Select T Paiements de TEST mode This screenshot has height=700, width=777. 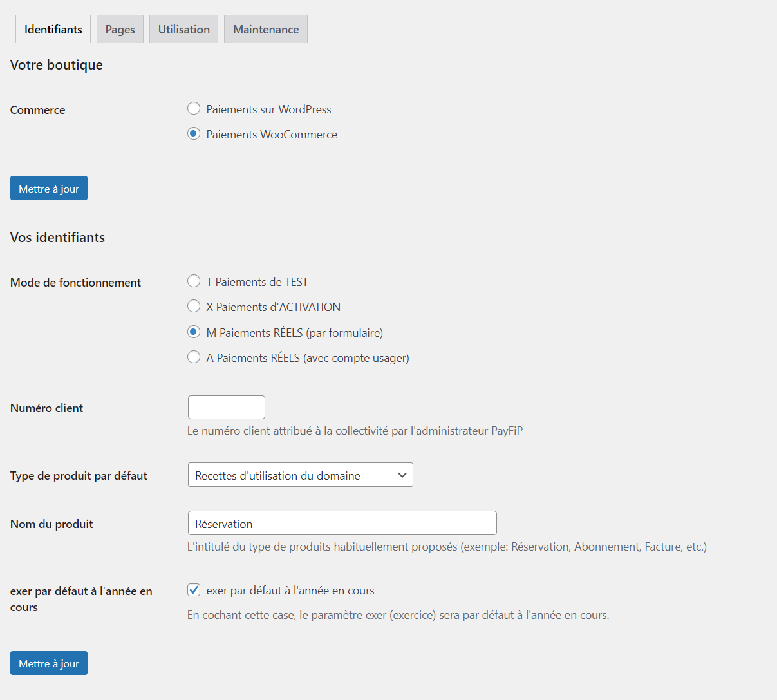click(x=194, y=281)
